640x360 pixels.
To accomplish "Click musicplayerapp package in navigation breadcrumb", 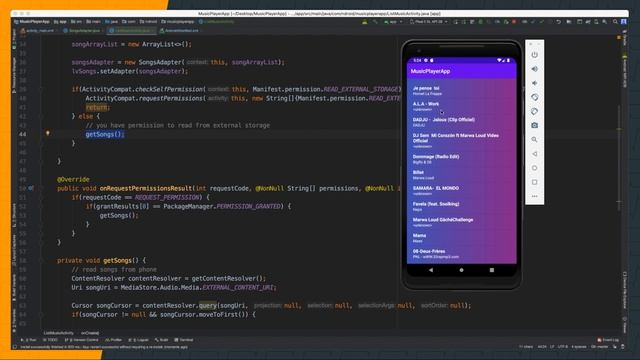I will (178, 22).
